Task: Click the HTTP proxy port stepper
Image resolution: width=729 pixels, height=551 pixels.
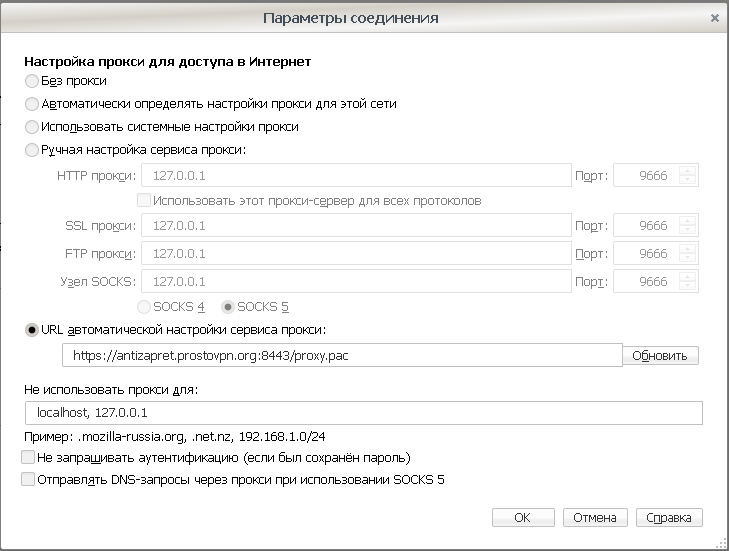Action: tap(687, 175)
